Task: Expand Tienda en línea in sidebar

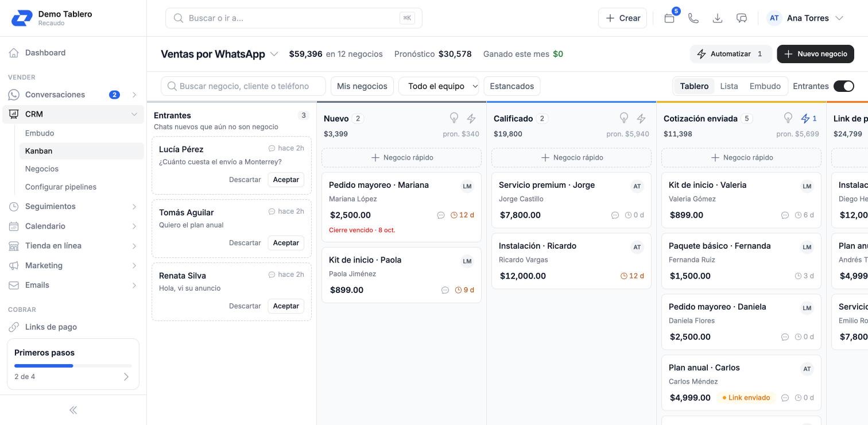Action: tap(134, 246)
